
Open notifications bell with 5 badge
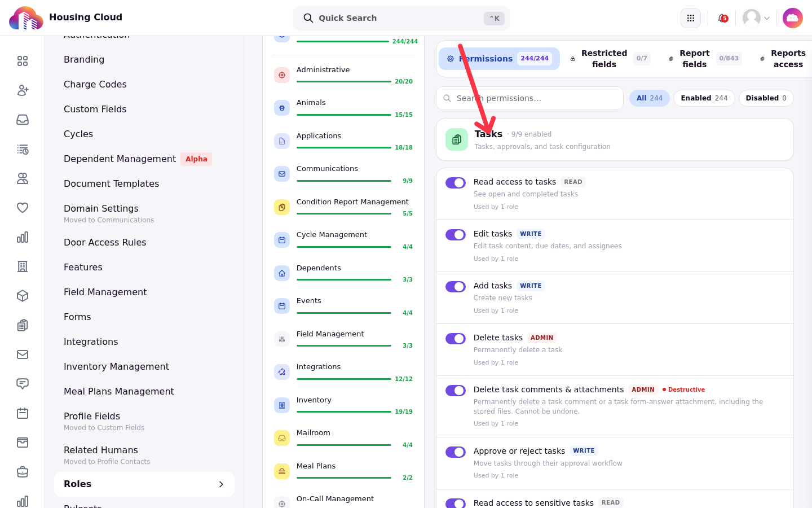pos(722,18)
